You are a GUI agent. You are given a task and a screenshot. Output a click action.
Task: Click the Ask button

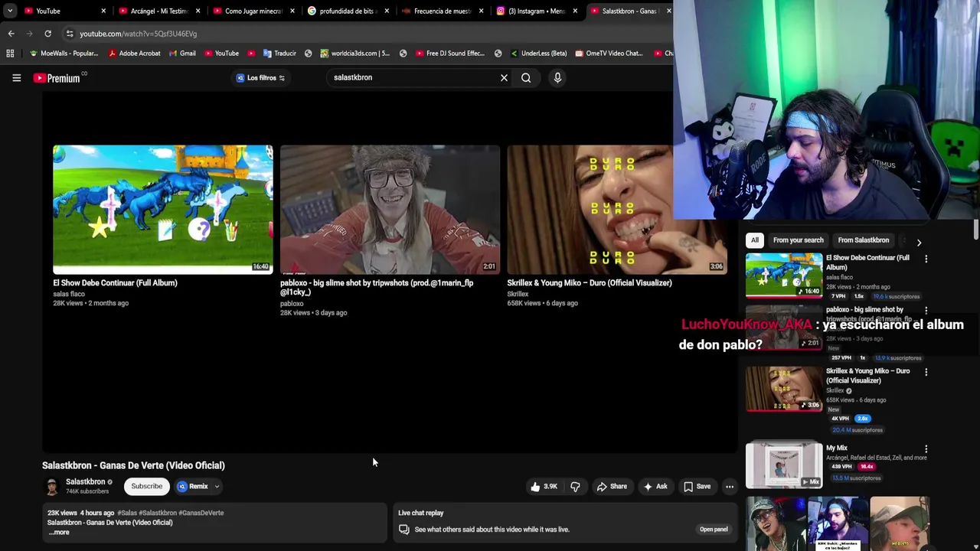click(655, 487)
